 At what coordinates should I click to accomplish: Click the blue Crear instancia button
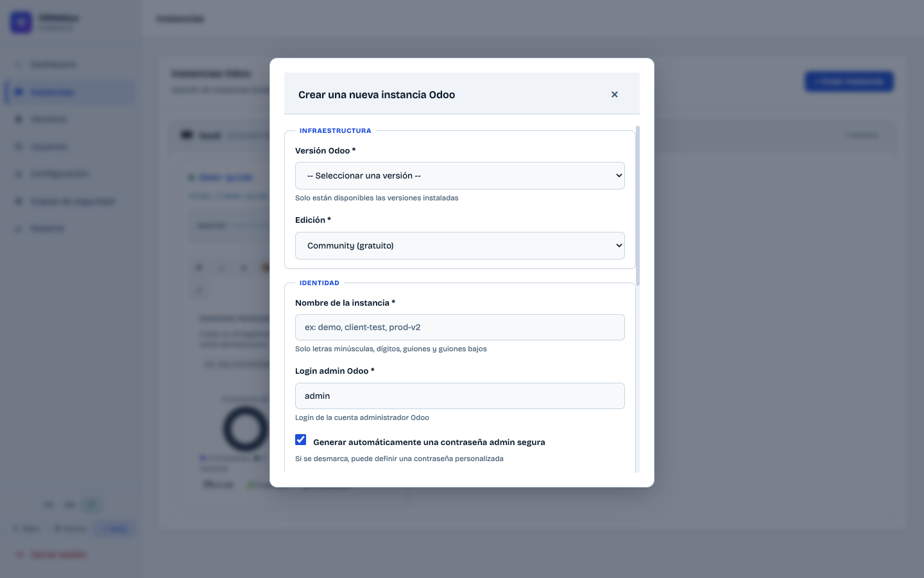[849, 82]
